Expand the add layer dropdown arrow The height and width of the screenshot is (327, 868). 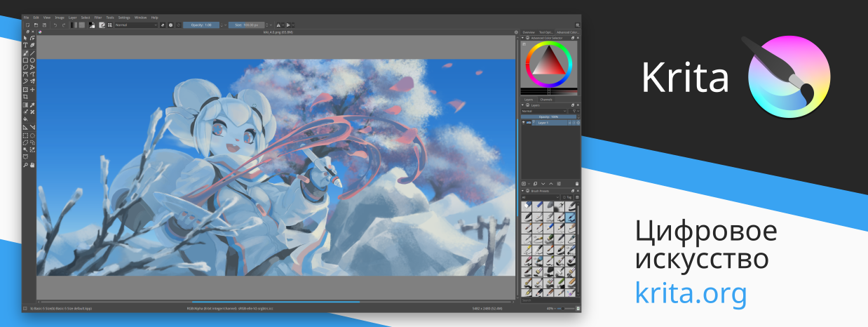pyautogui.click(x=529, y=184)
